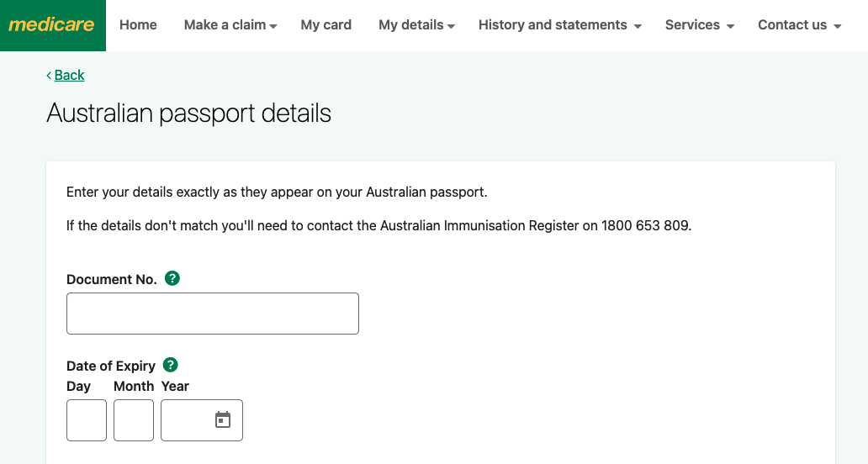Open help icon beside Document No.
This screenshot has height=464, width=868.
(x=172, y=278)
